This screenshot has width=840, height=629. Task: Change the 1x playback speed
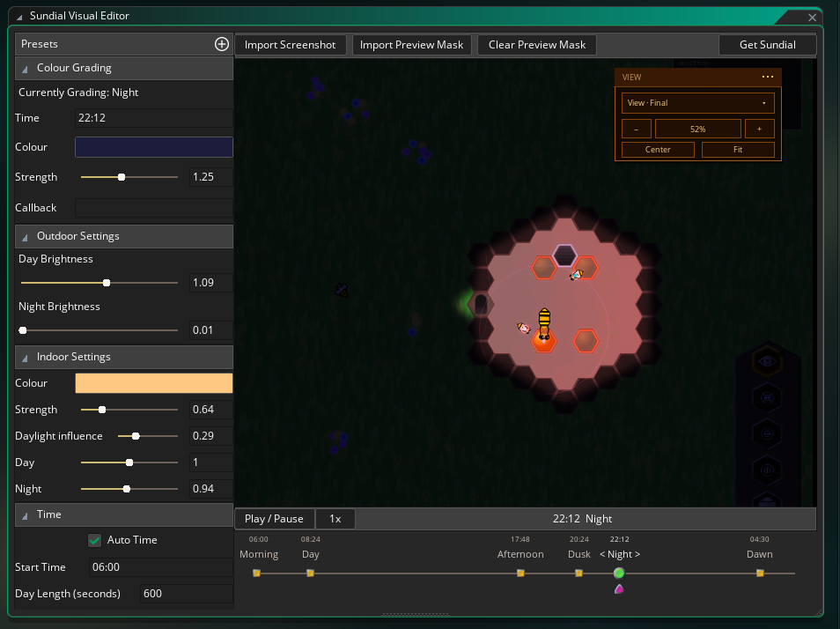point(335,519)
